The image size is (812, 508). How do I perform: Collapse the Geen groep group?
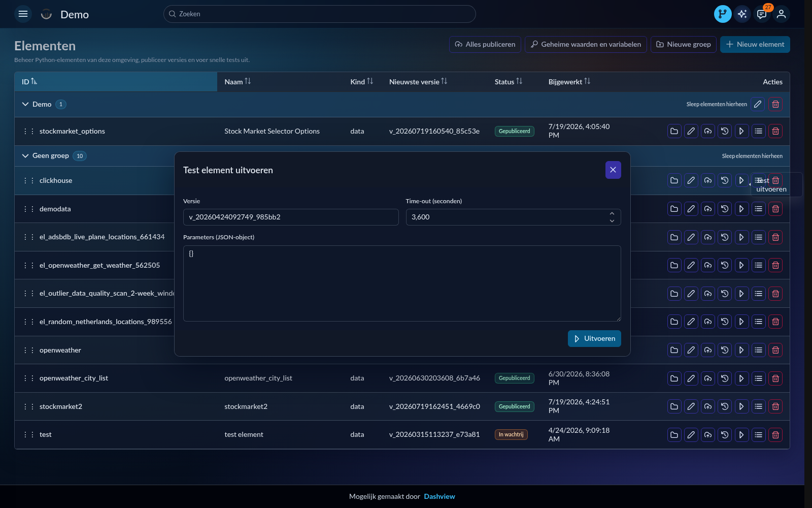25,156
